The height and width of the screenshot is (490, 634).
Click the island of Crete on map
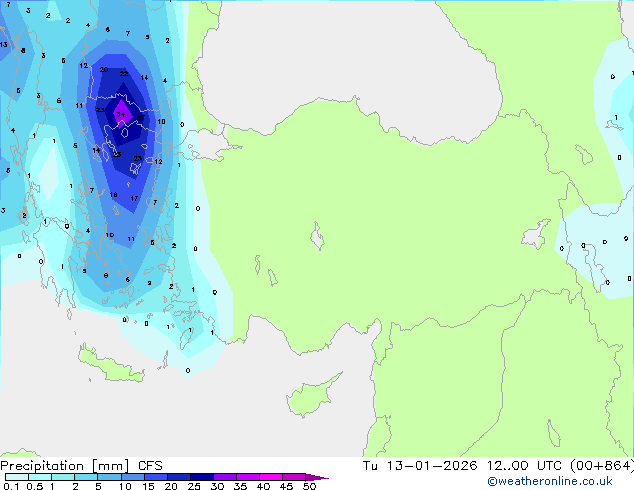coord(110,365)
